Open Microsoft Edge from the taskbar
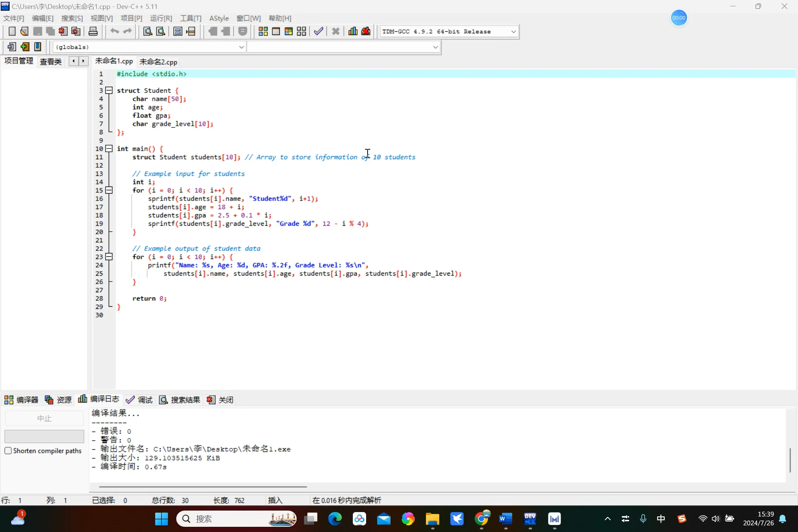This screenshot has width=798, height=532. [x=335, y=519]
